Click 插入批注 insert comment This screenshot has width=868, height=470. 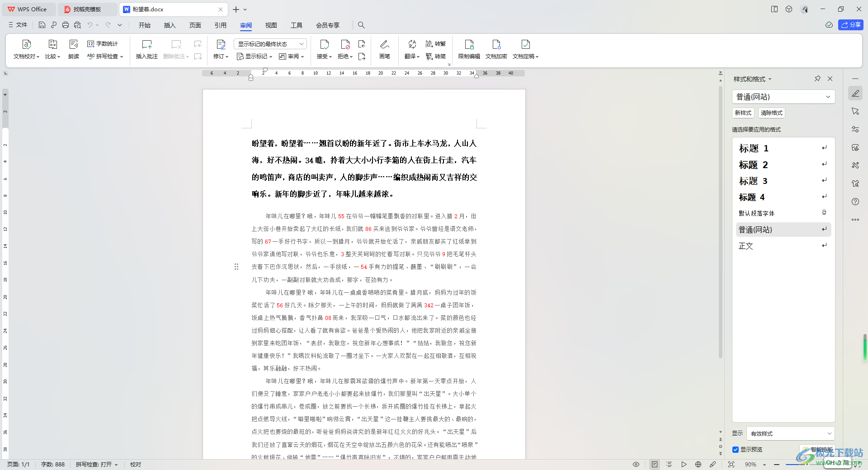[147, 49]
